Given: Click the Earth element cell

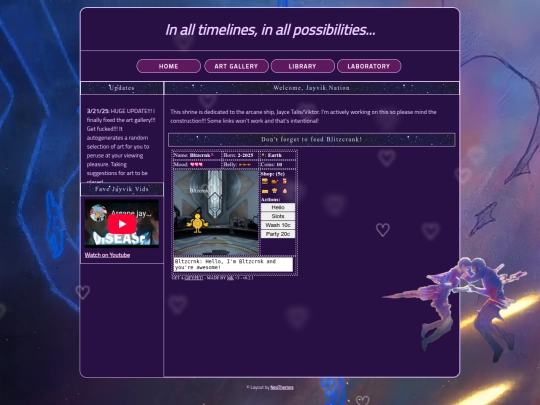Looking at the screenshot, I should click(278, 155).
